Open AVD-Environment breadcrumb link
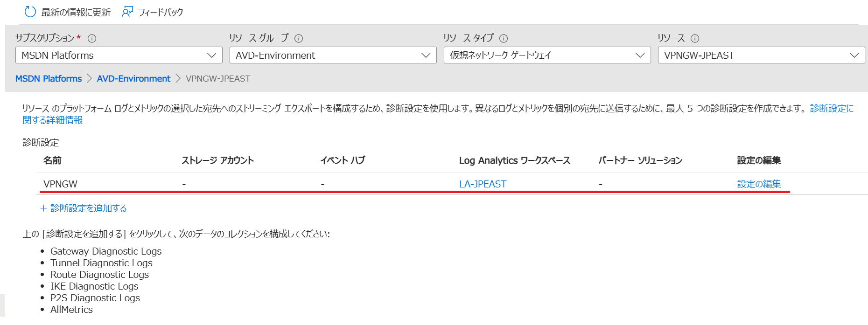 point(133,79)
